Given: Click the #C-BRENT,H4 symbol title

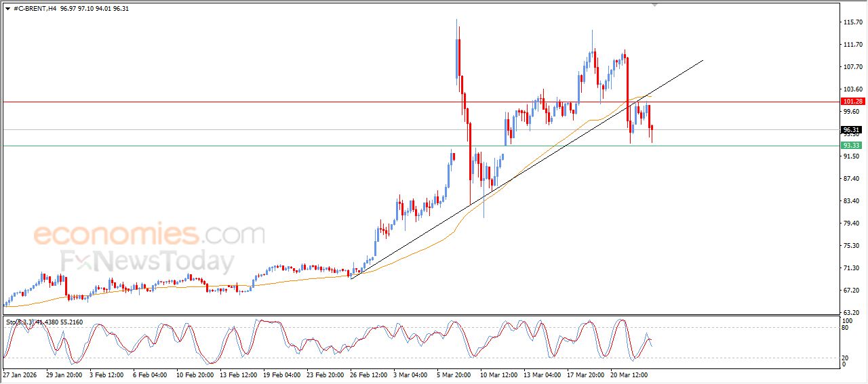Looking at the screenshot, I should (35, 9).
